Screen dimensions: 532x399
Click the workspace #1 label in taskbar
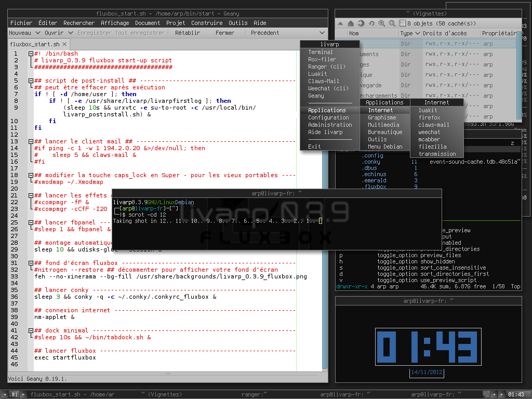[x=14, y=395]
